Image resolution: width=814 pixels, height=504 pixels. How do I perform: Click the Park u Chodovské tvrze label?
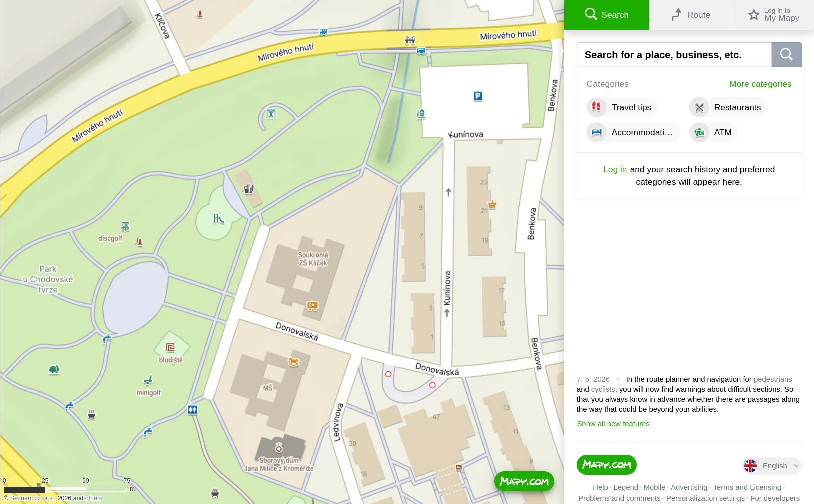point(48,279)
